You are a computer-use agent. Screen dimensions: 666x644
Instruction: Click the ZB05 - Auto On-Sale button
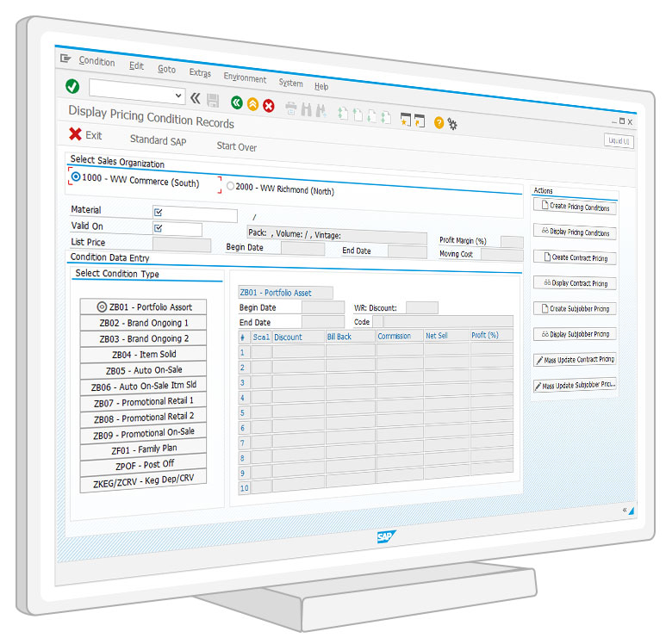[x=143, y=370]
